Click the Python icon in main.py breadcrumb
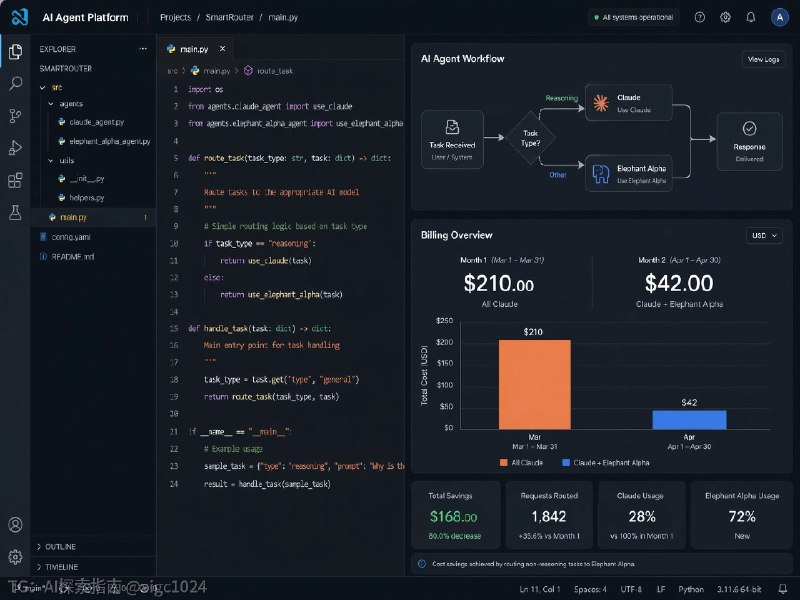This screenshot has width=800, height=600. coord(194,70)
